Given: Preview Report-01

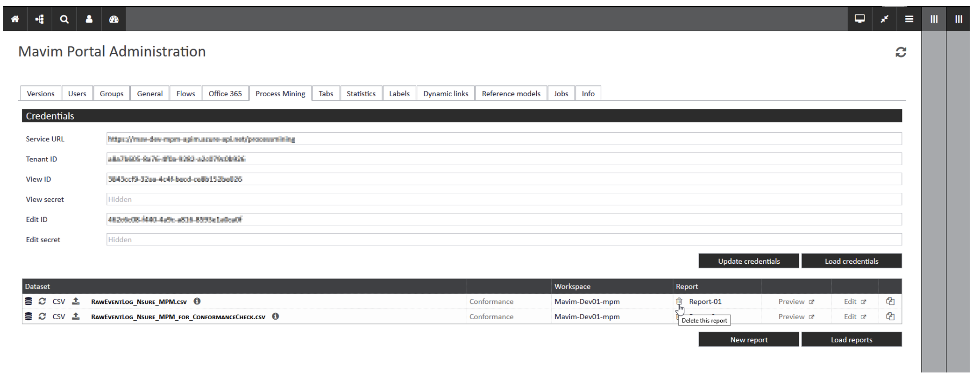Looking at the screenshot, I should click(796, 302).
